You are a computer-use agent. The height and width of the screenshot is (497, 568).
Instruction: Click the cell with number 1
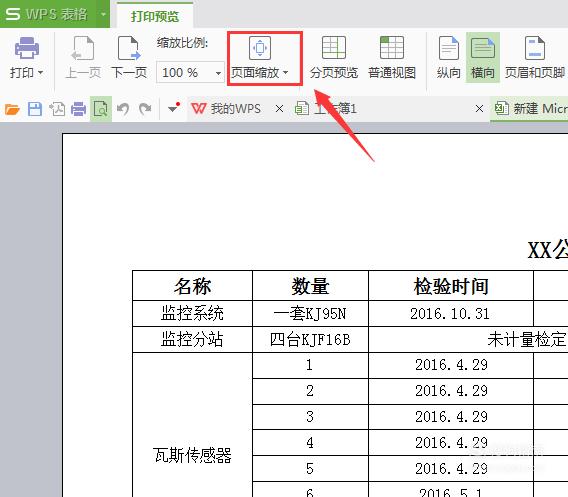tap(310, 366)
